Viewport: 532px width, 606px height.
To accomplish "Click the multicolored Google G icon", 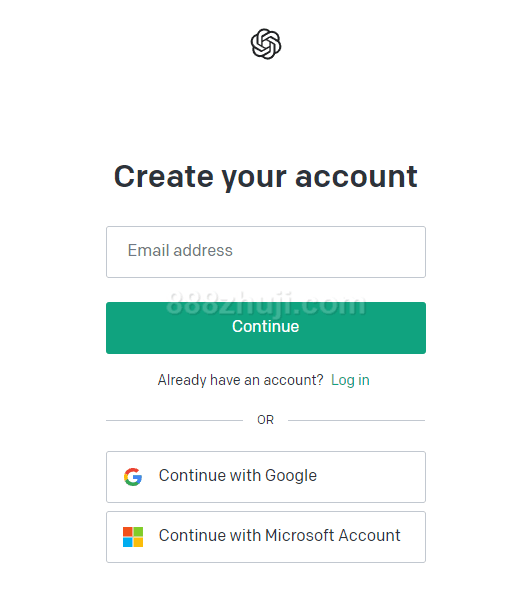I will pos(133,477).
